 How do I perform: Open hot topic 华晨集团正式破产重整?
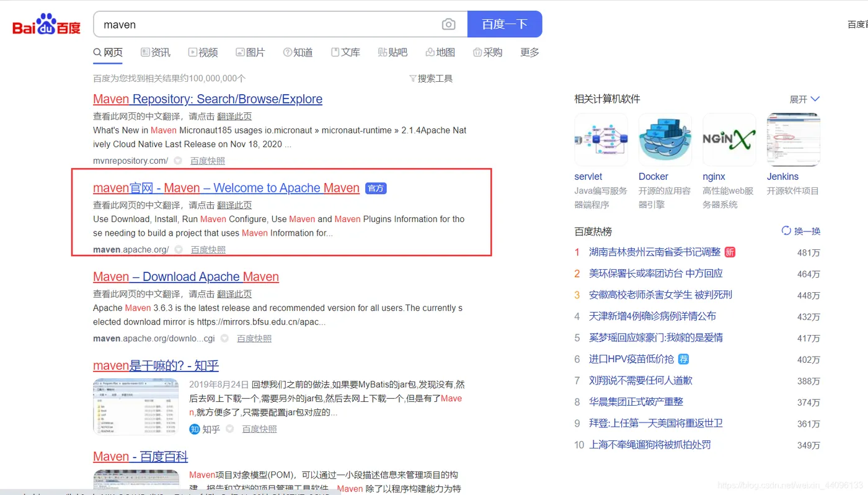[636, 401]
